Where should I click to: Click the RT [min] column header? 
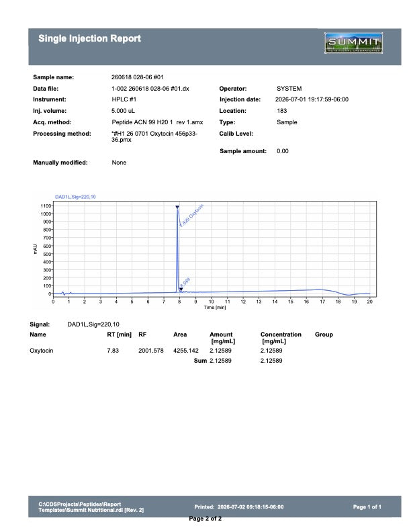pos(119,335)
